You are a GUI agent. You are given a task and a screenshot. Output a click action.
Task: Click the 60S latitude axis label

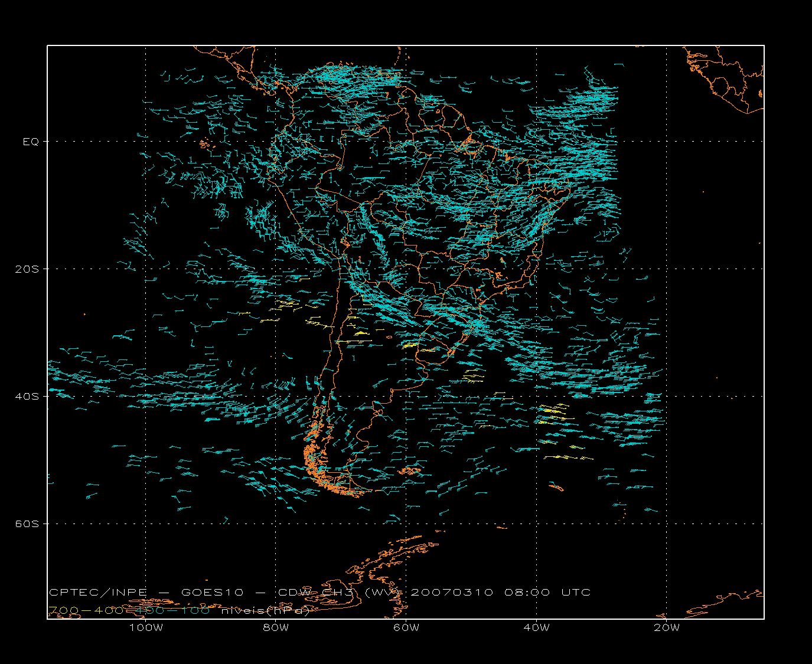pyautogui.click(x=27, y=524)
